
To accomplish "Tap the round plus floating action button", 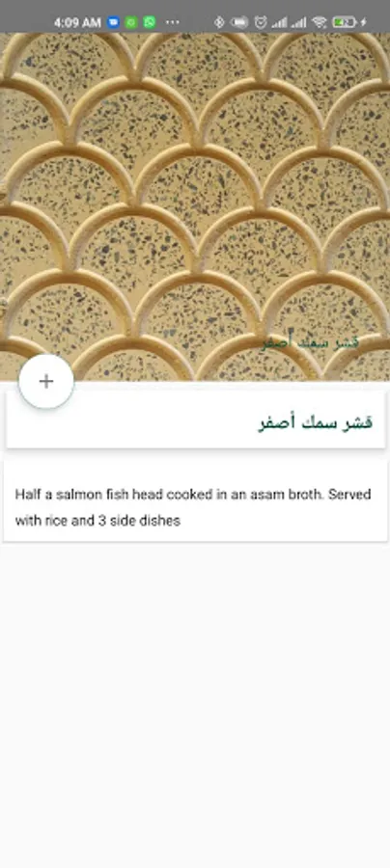I will [x=46, y=381].
